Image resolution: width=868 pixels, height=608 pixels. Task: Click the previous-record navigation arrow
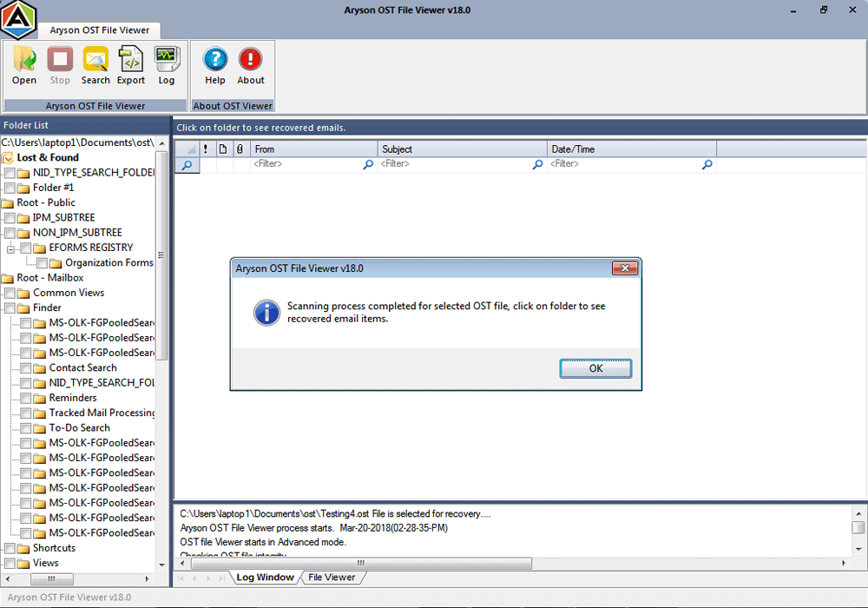(194, 578)
